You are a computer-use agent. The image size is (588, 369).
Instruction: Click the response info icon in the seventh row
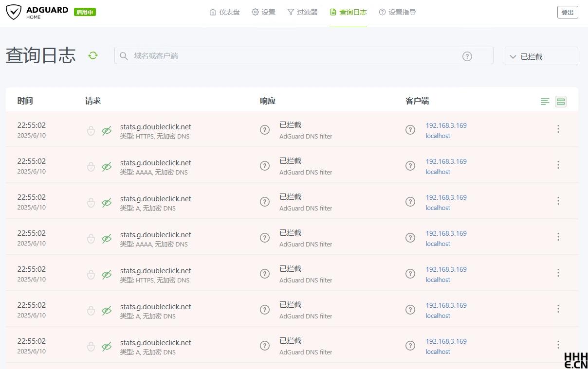coord(265,346)
